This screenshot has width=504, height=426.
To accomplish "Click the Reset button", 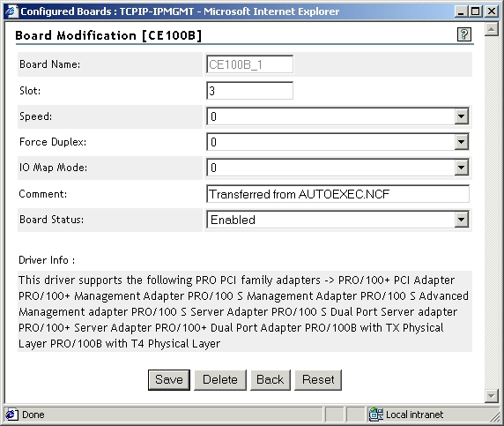I will (x=318, y=380).
